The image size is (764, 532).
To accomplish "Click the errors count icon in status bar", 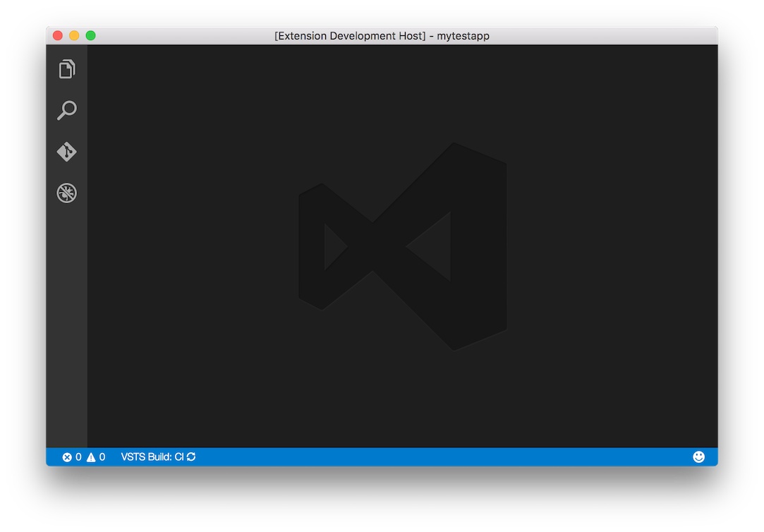I will [x=67, y=457].
